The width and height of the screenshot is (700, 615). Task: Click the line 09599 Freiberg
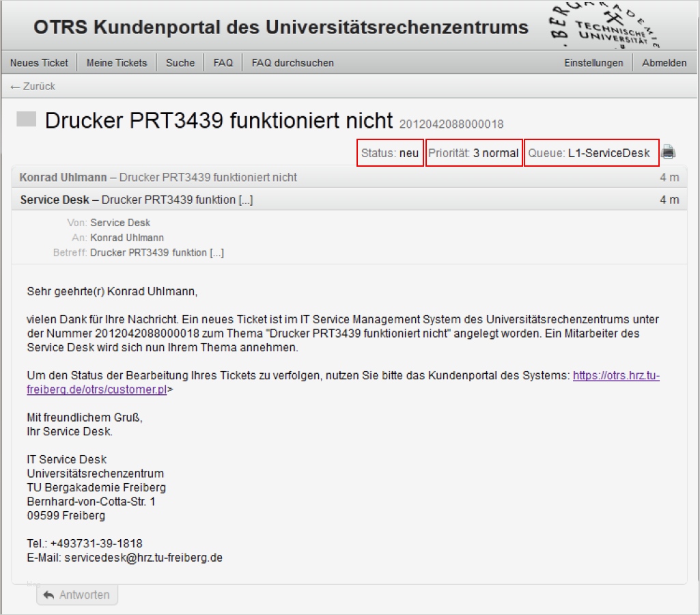(x=66, y=515)
